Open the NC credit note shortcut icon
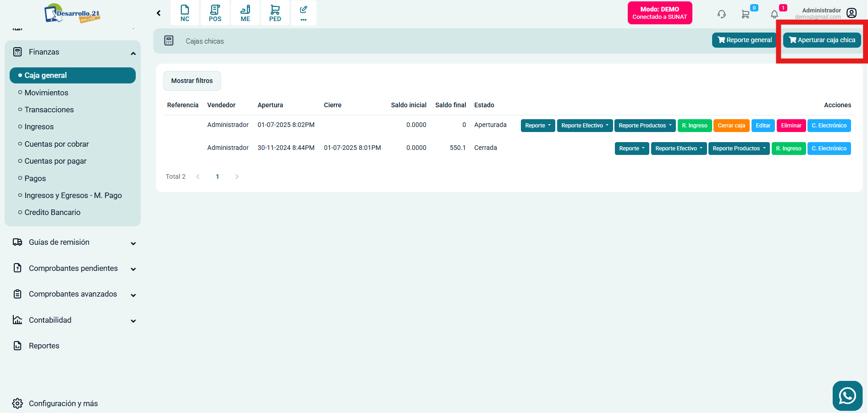 pos(185,13)
